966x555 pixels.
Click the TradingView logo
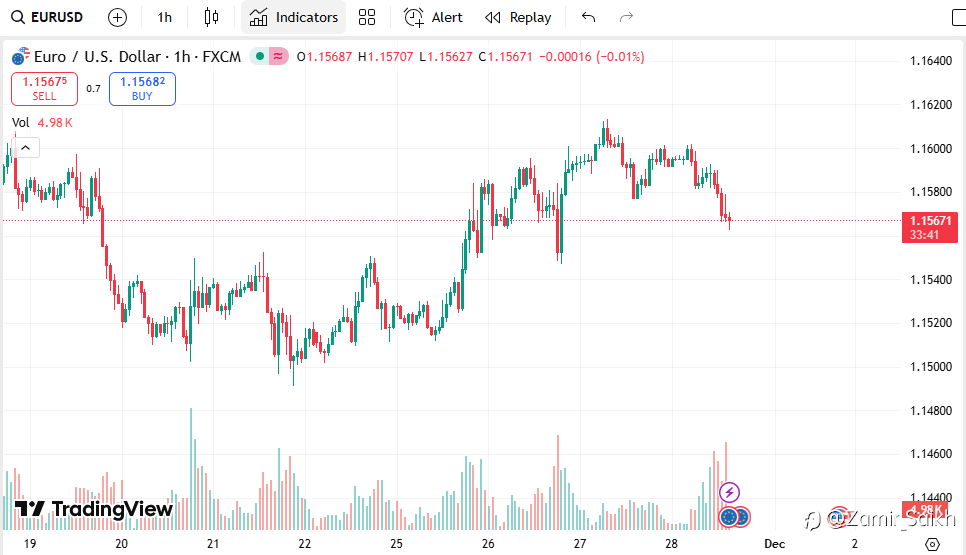pyautogui.click(x=94, y=509)
